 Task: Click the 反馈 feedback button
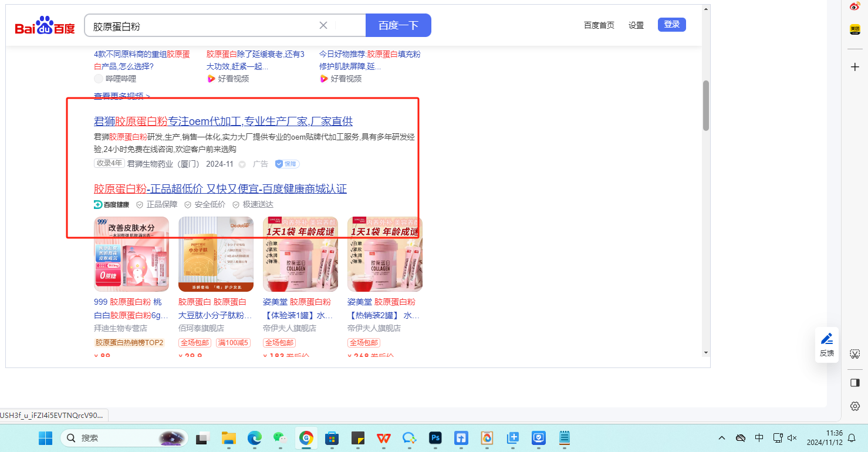coord(827,345)
